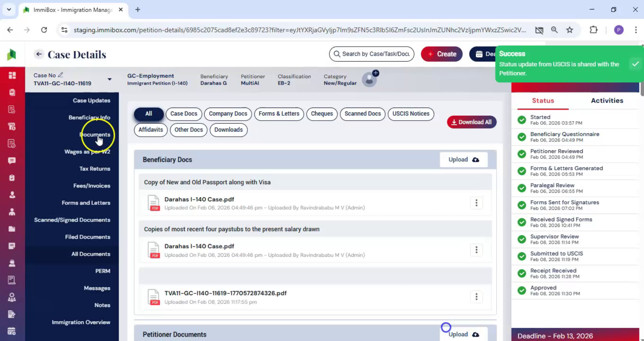
Task: Open the dashboard grid icon in the red sidebar
Action: (12, 75)
